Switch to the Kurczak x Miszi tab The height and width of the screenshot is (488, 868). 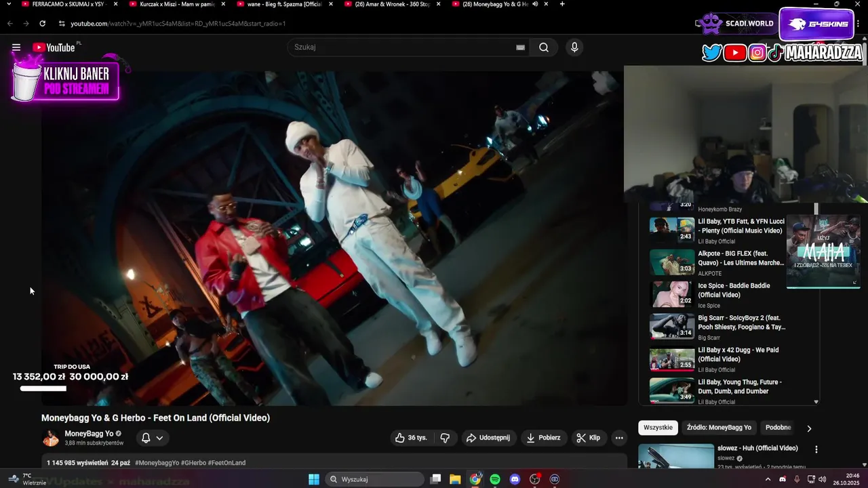pos(176,4)
